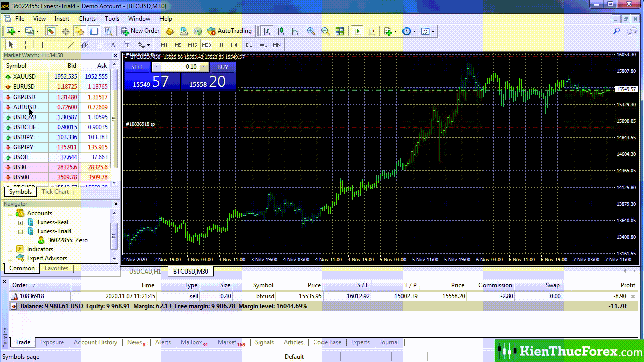Open the chat bubbles icon
Viewport: 644px width, 362px height.
click(x=632, y=31)
